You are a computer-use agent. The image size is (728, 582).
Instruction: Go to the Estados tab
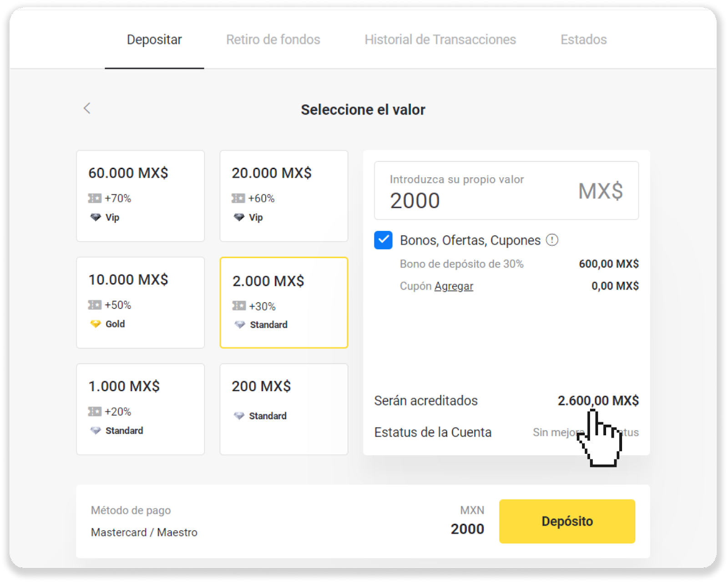[583, 40]
